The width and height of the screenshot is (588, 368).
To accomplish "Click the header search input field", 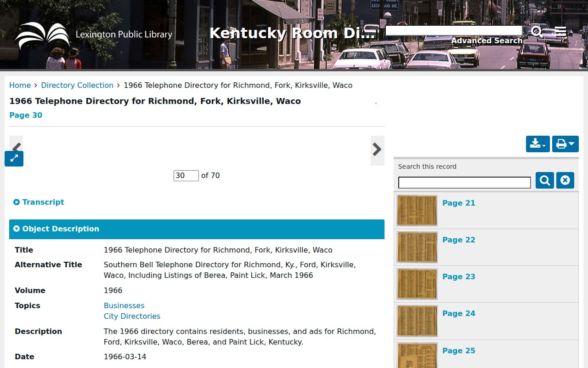I will (454, 30).
